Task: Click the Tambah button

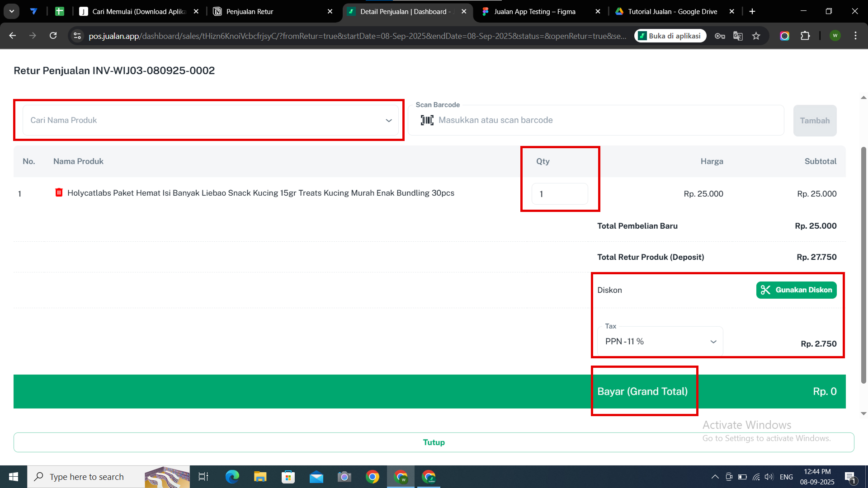Action: (815, 121)
